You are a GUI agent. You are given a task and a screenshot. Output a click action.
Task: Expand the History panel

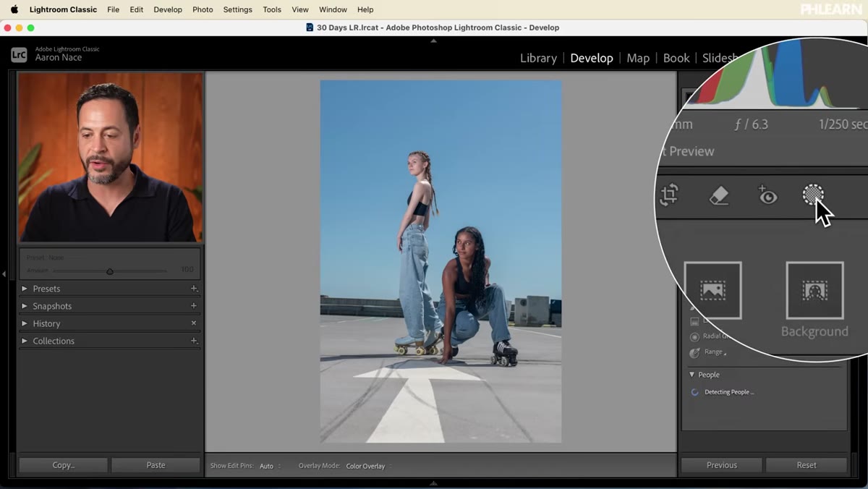coord(25,323)
